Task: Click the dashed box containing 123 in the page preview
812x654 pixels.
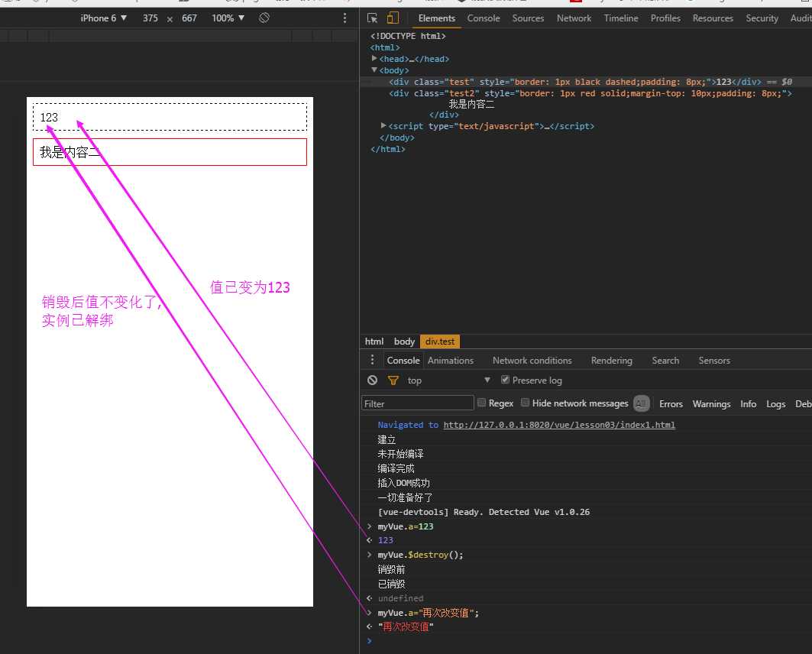Action: (x=170, y=117)
